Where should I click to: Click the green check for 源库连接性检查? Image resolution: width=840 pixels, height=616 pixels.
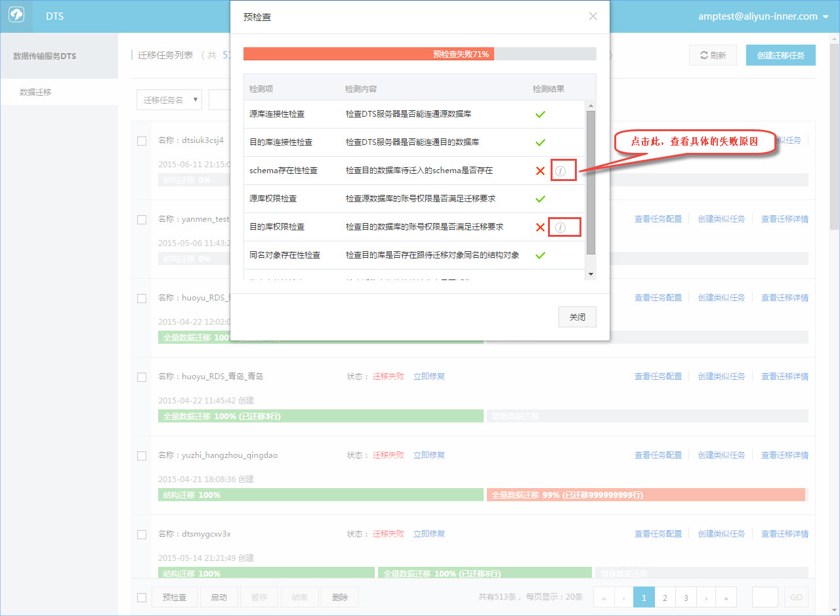coord(540,114)
